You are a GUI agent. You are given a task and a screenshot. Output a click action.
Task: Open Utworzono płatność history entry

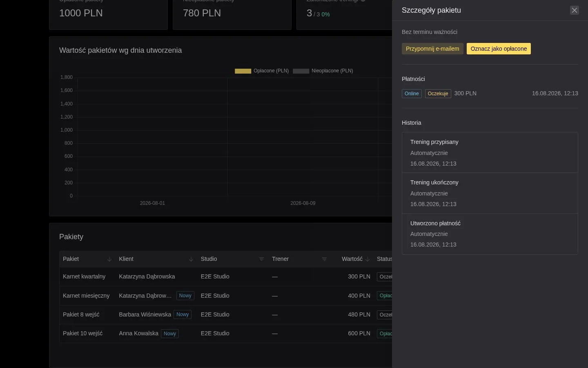tap(490, 234)
